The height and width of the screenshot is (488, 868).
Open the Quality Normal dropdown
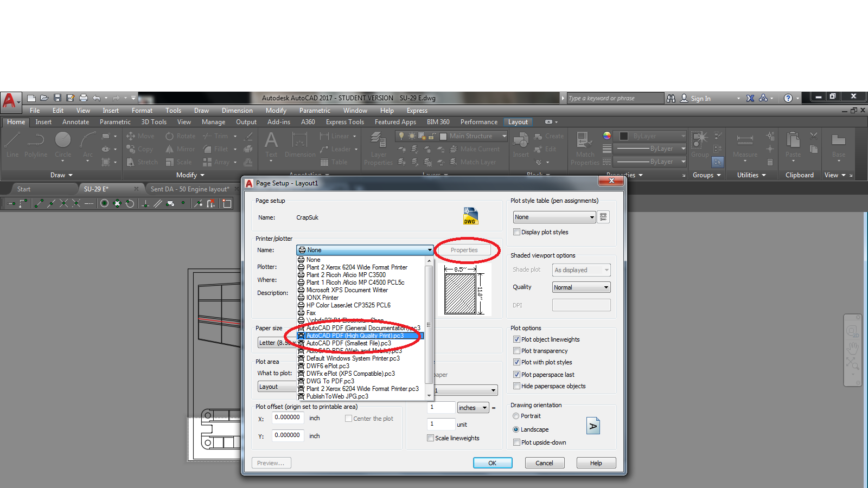point(581,287)
